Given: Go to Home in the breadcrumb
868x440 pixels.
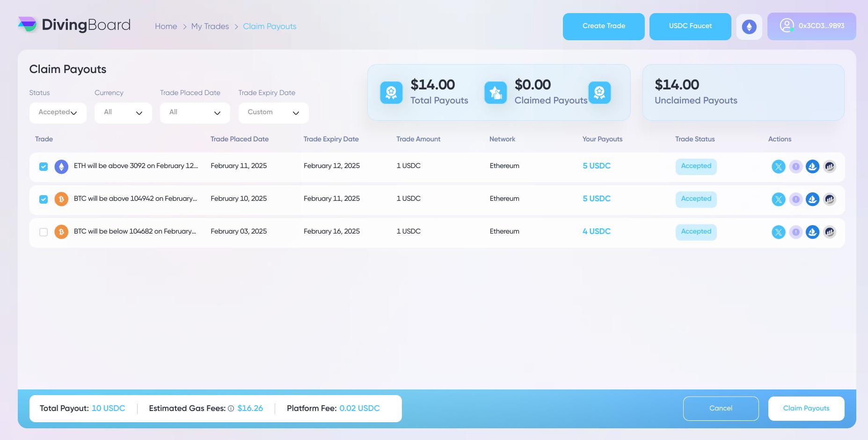Looking at the screenshot, I should point(166,26).
